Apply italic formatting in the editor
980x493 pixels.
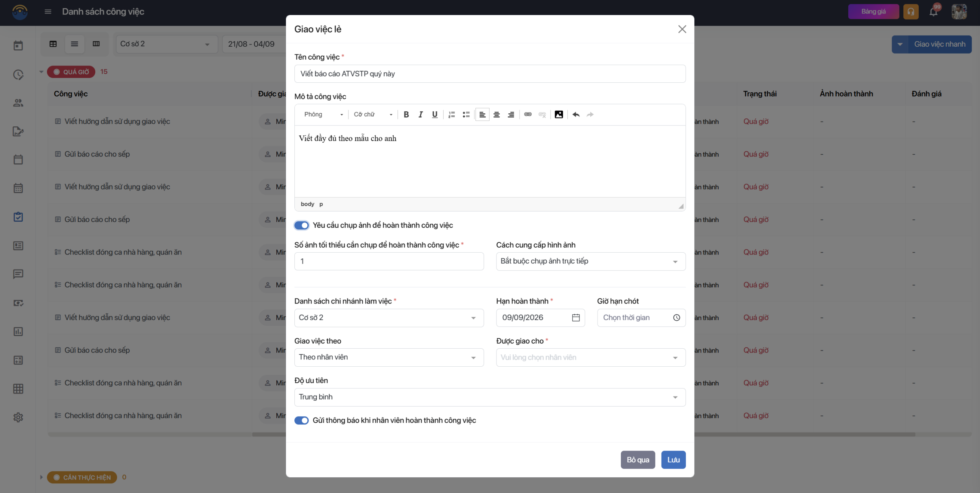point(420,114)
